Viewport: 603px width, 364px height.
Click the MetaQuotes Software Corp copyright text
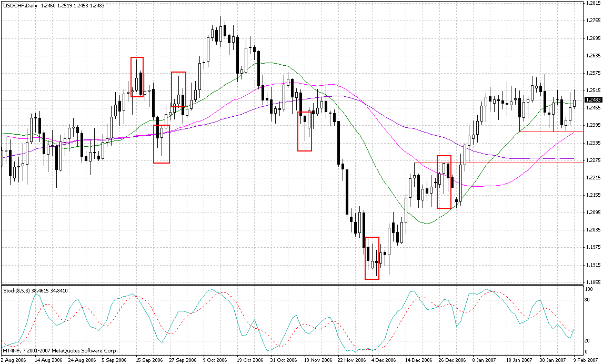(61, 349)
